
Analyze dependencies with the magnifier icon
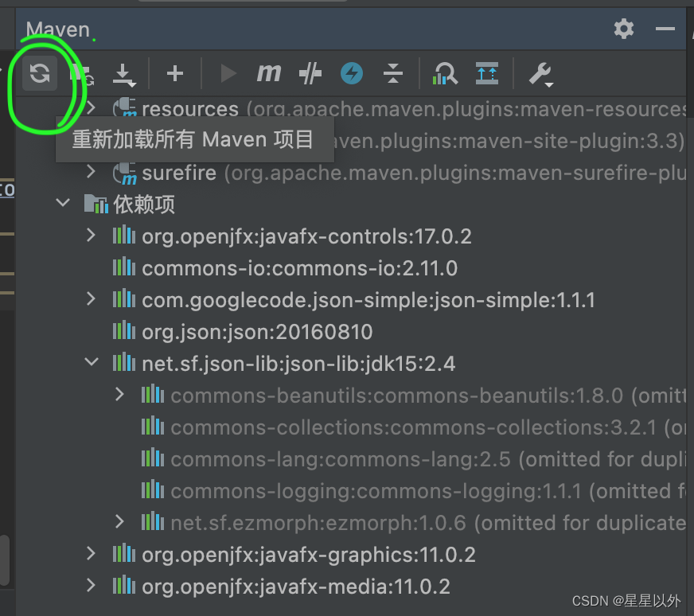point(445,73)
